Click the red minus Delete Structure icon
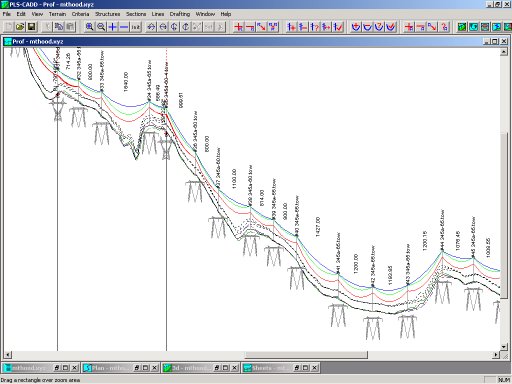The image size is (512, 384). pos(250,27)
